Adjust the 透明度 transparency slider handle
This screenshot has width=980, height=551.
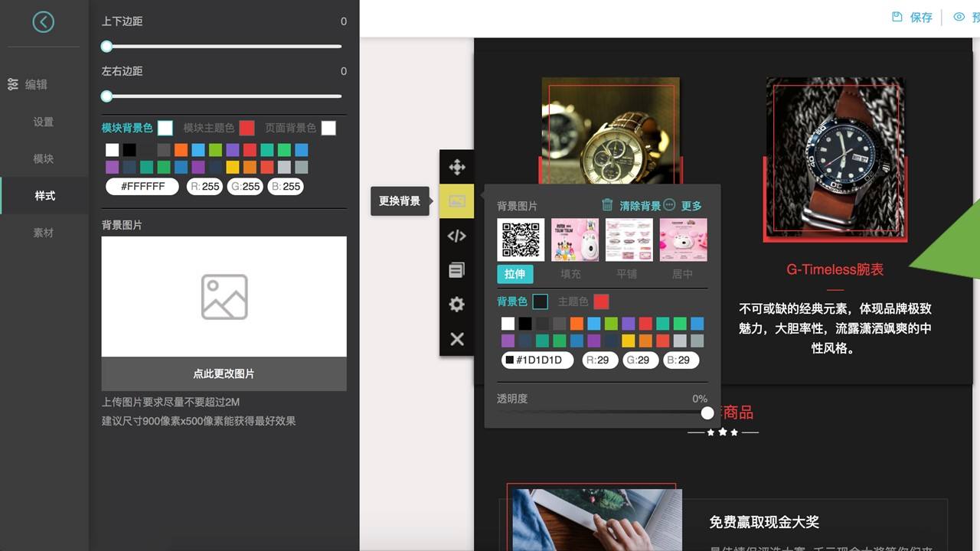[707, 413]
